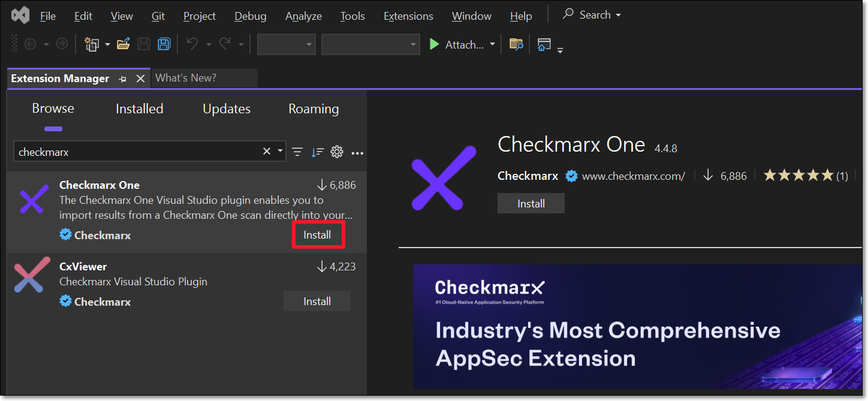Click the filter icon beside the search box

(297, 152)
